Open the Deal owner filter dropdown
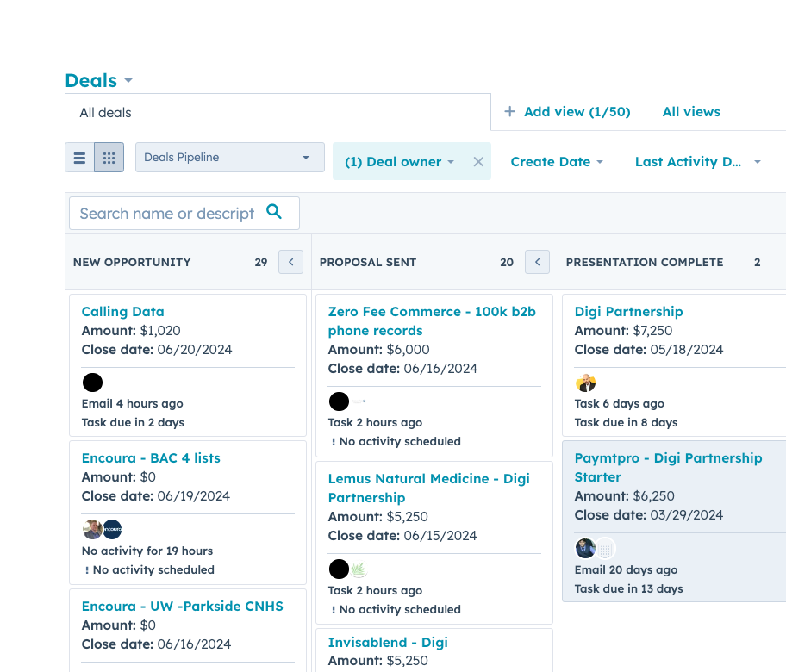The image size is (786, 672). tap(400, 162)
